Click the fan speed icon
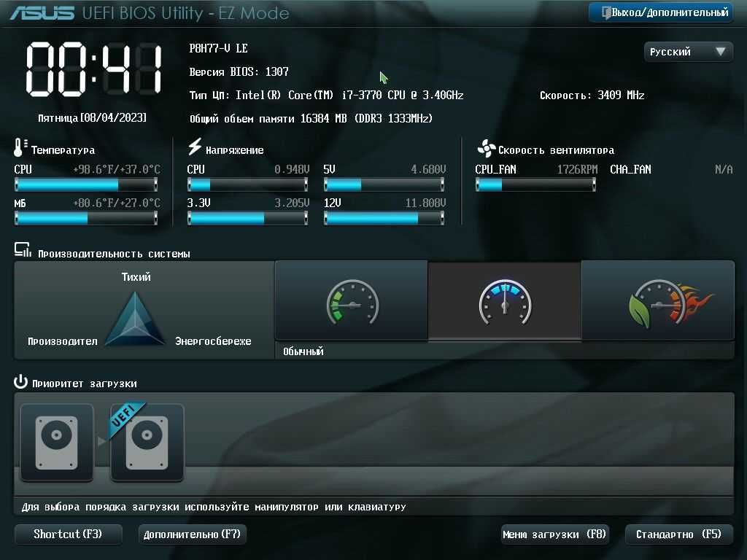Viewport: 747px width, 560px height. pos(487,149)
